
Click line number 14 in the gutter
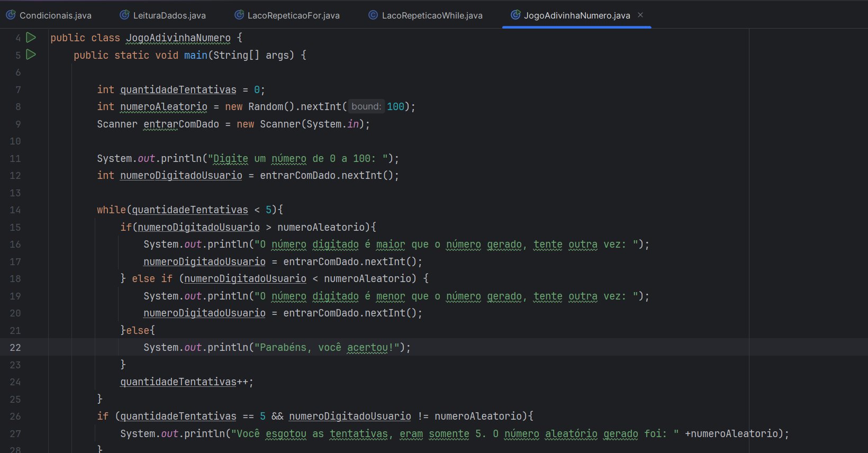pyautogui.click(x=15, y=210)
